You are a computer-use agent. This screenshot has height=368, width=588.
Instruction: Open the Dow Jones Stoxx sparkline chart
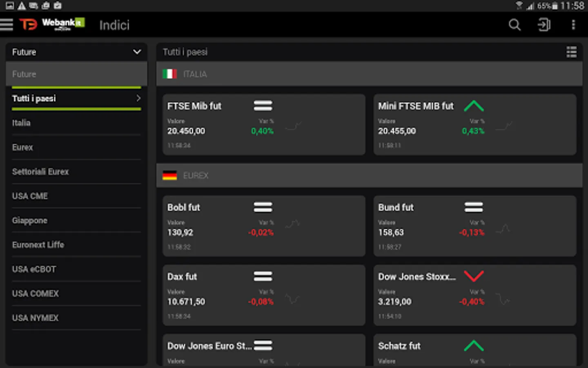click(503, 299)
